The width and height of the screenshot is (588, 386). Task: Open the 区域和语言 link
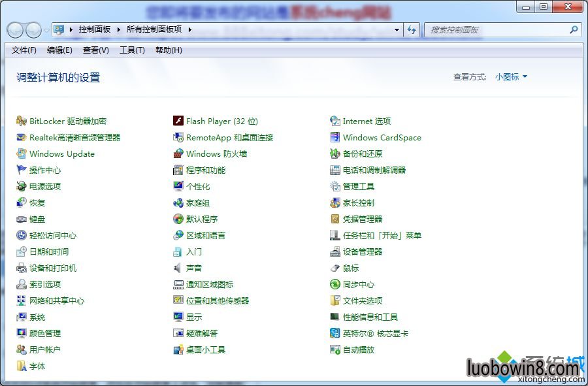(206, 235)
